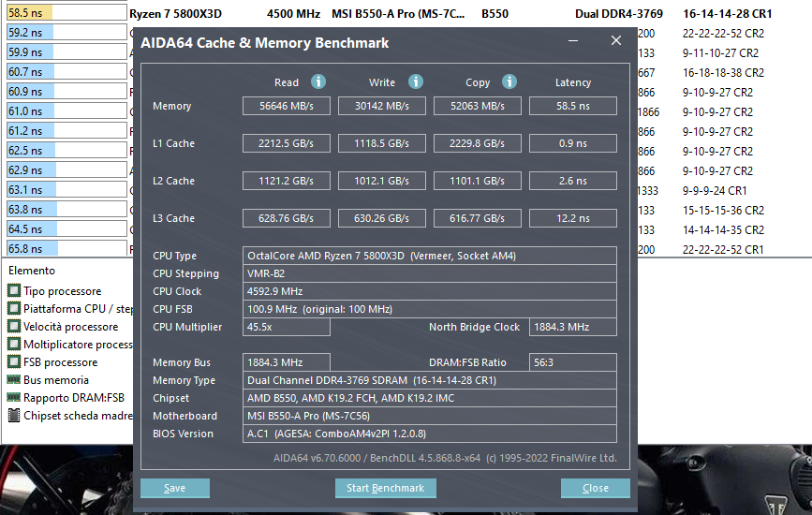The height and width of the screenshot is (515, 812).
Task: Click L2 Cache Copy value 1101.1 GB/s
Action: 477,181
